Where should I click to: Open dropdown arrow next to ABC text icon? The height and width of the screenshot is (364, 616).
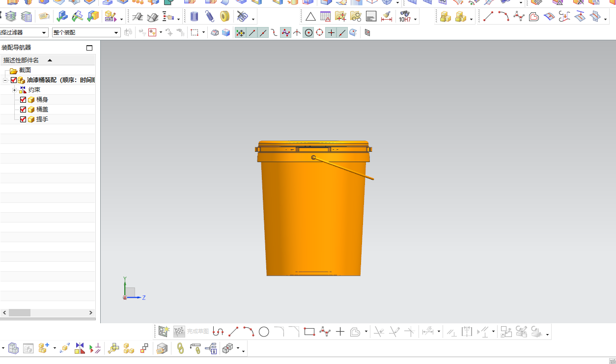point(121,20)
